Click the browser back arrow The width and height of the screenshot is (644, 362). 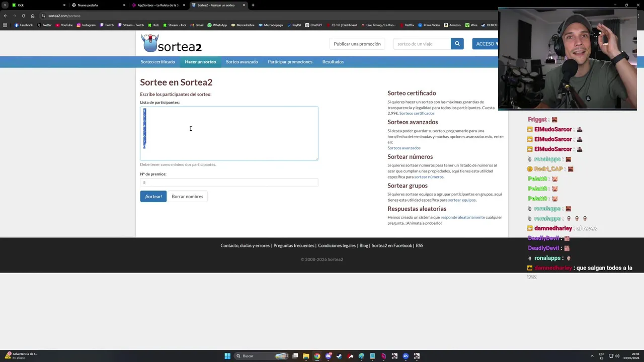[6, 16]
